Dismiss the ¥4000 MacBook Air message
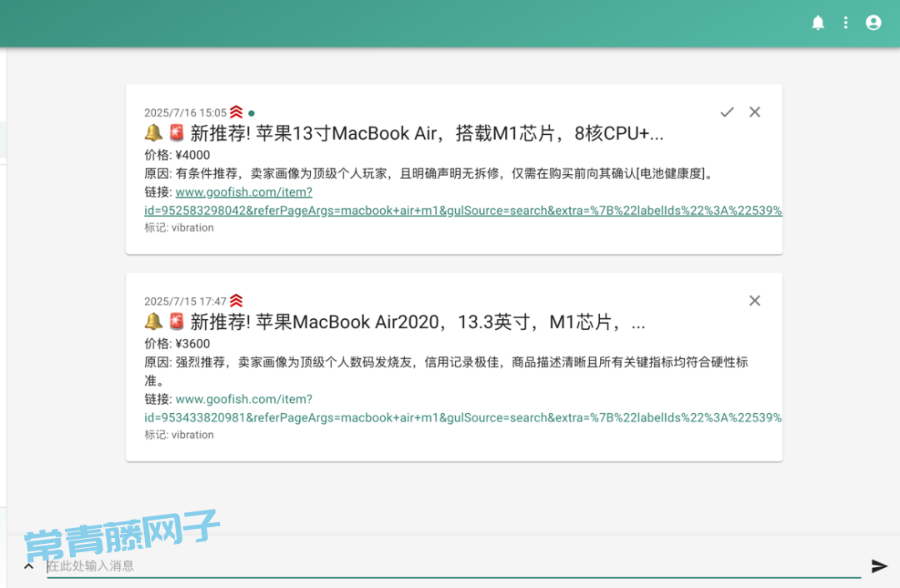Viewport: 900px width, 588px height. click(755, 112)
